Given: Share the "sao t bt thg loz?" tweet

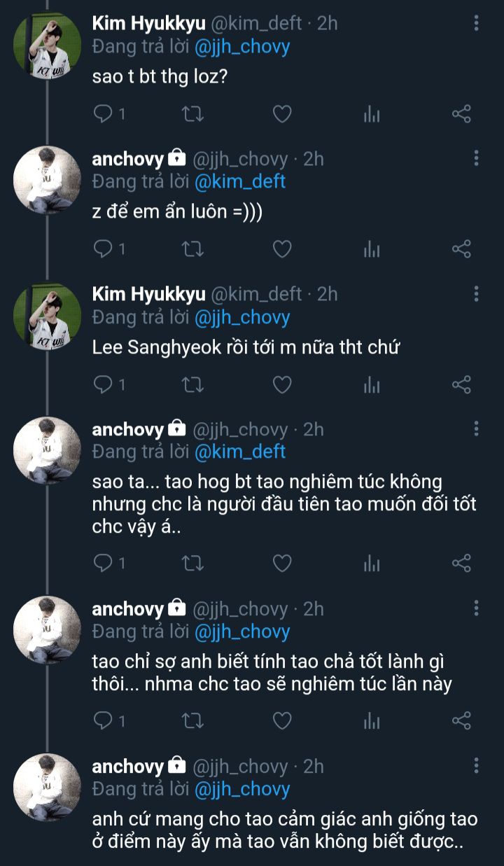Looking at the screenshot, I should tap(461, 113).
